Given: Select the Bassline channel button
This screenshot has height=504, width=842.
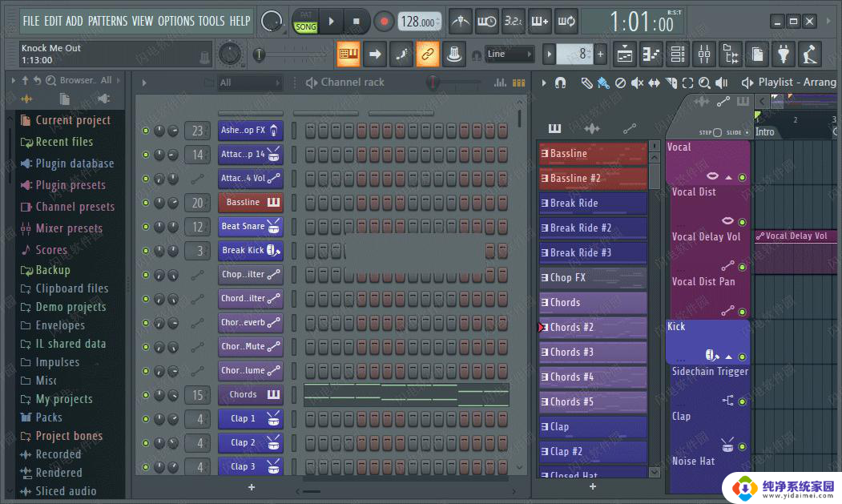Looking at the screenshot, I should pyautogui.click(x=251, y=203).
